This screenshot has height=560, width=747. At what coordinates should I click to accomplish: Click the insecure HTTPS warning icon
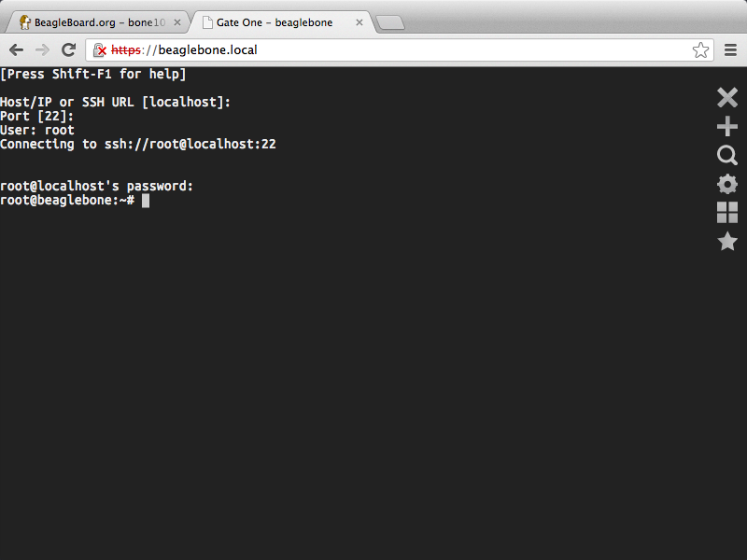[100, 50]
